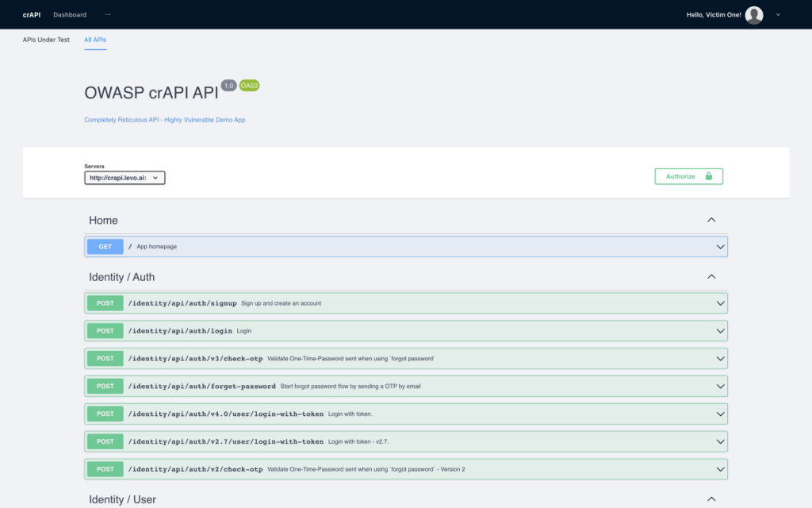The width and height of the screenshot is (812, 508).
Task: Click POST badge for v4.0 login-with-token
Action: coord(105,414)
